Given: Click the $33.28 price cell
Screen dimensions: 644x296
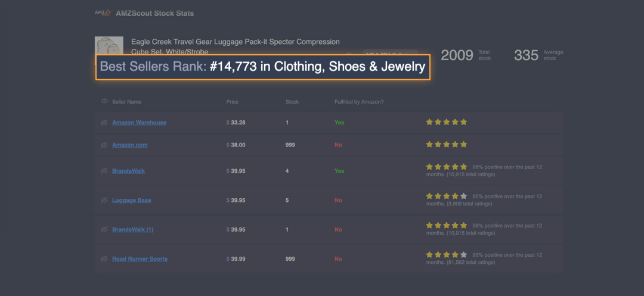Looking at the screenshot, I should point(236,123).
